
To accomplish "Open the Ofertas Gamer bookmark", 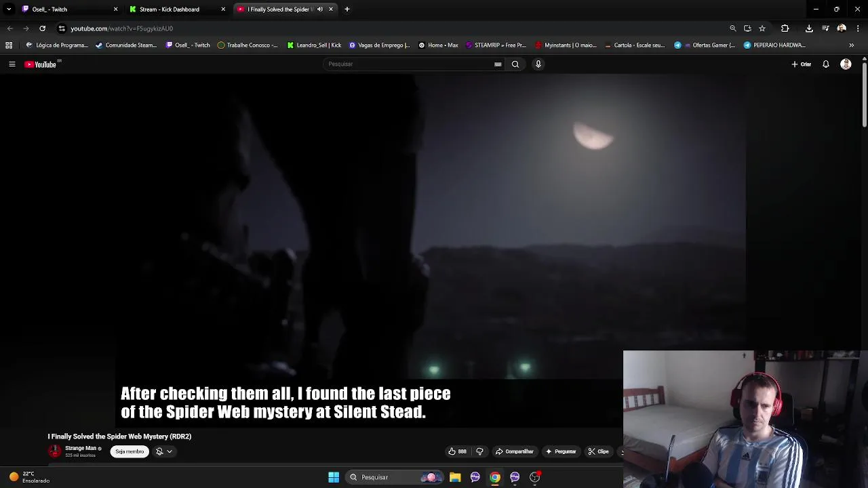I will pos(705,45).
